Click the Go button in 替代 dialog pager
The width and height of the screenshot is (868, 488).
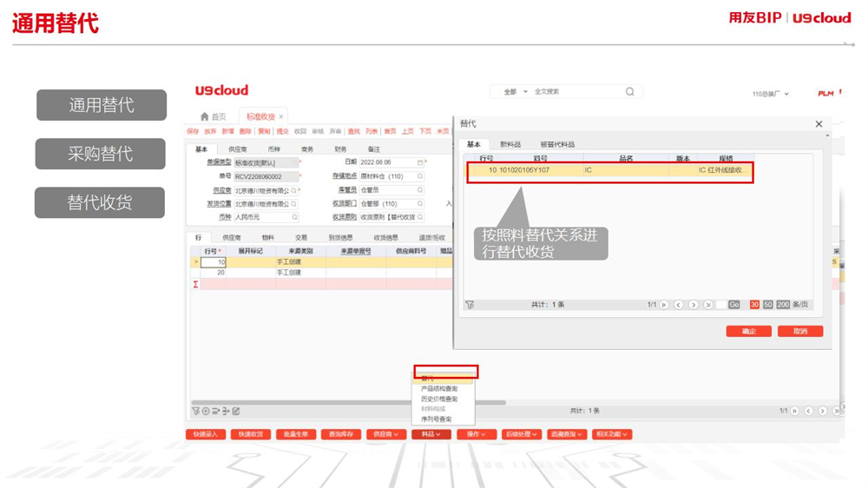point(734,305)
